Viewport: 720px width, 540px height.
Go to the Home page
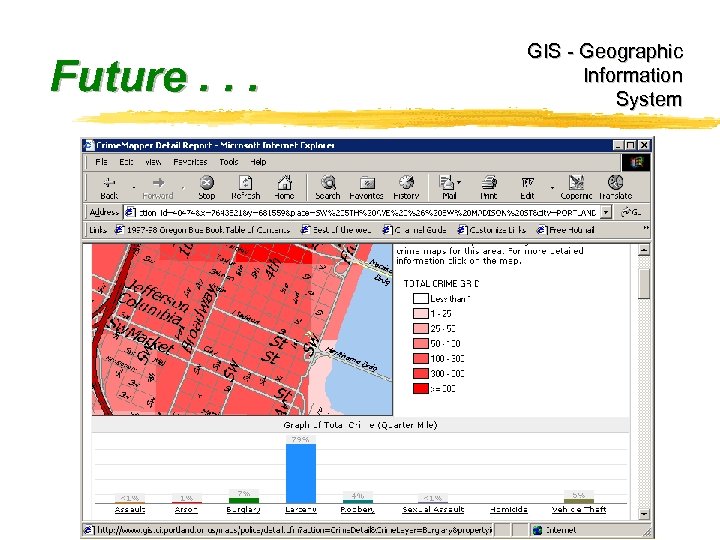click(x=284, y=188)
